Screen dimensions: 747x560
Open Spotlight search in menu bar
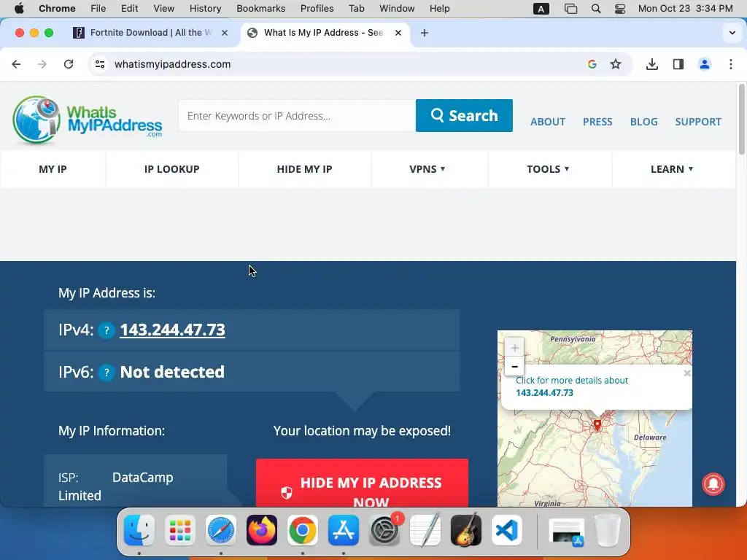[x=595, y=9]
